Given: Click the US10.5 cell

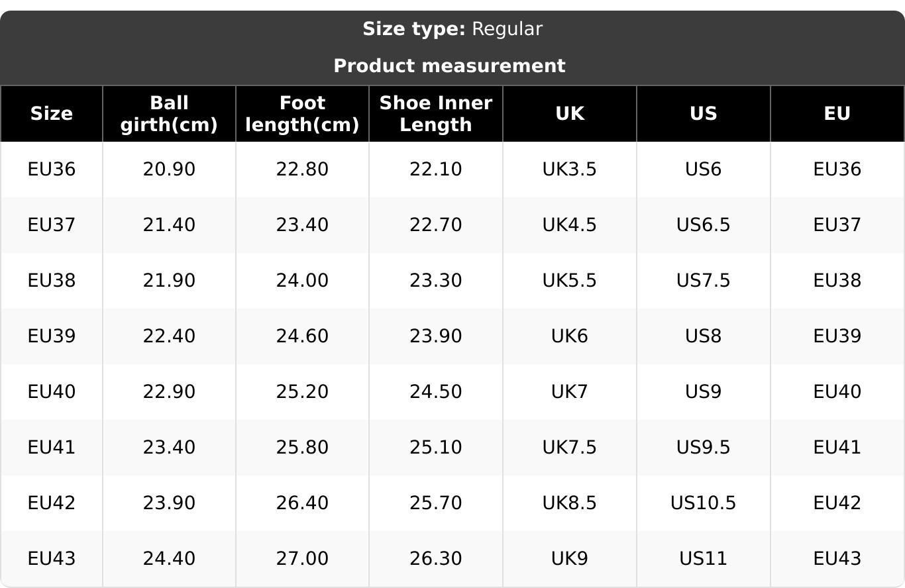Looking at the screenshot, I should pyautogui.click(x=703, y=503).
